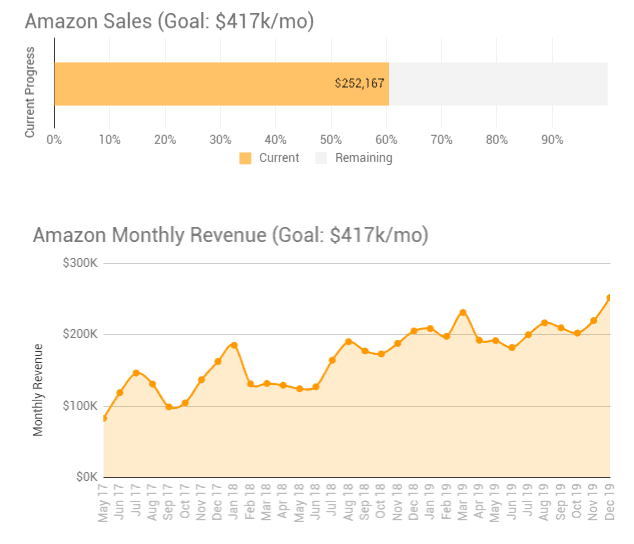
Task: Select the May 17 data point
Action: (x=104, y=418)
